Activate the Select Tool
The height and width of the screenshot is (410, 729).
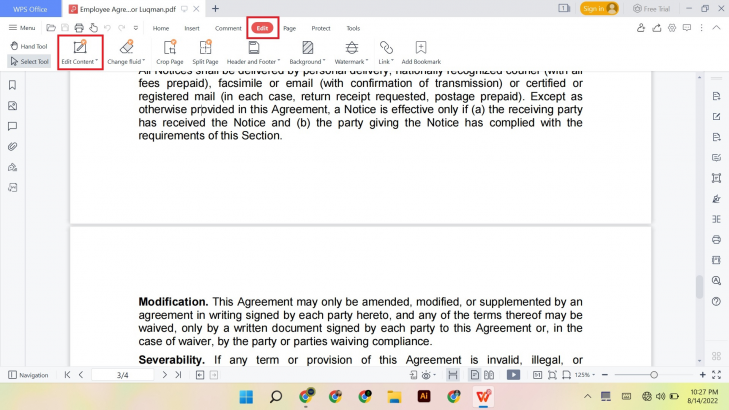[x=29, y=61]
